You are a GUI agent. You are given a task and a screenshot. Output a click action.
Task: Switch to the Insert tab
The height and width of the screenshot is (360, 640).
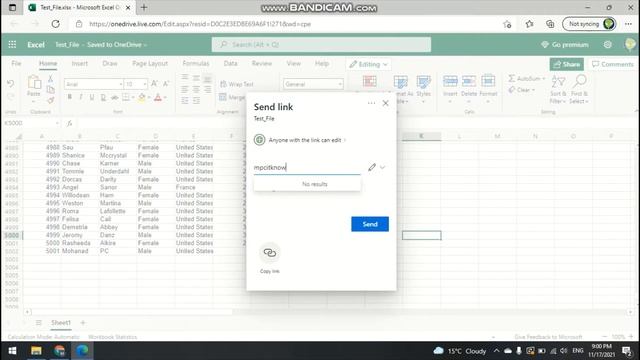tap(80, 64)
